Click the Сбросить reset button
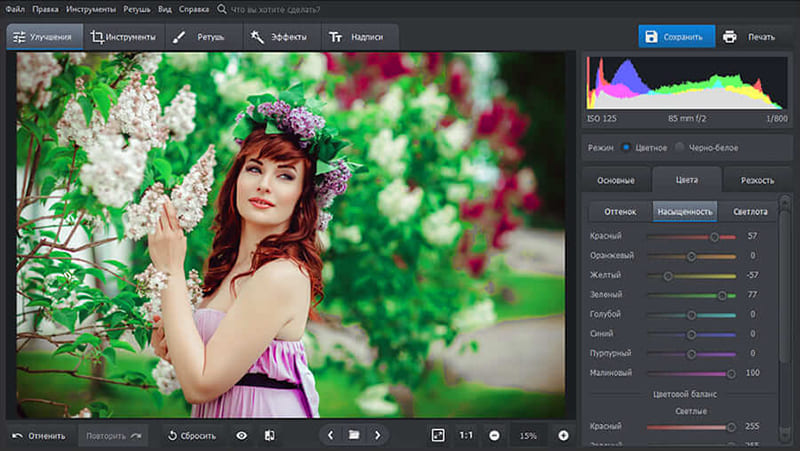 (192, 436)
